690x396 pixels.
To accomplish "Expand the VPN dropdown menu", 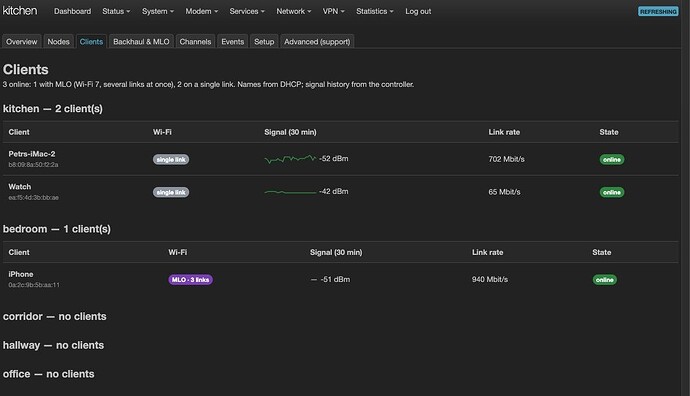I will 334,11.
